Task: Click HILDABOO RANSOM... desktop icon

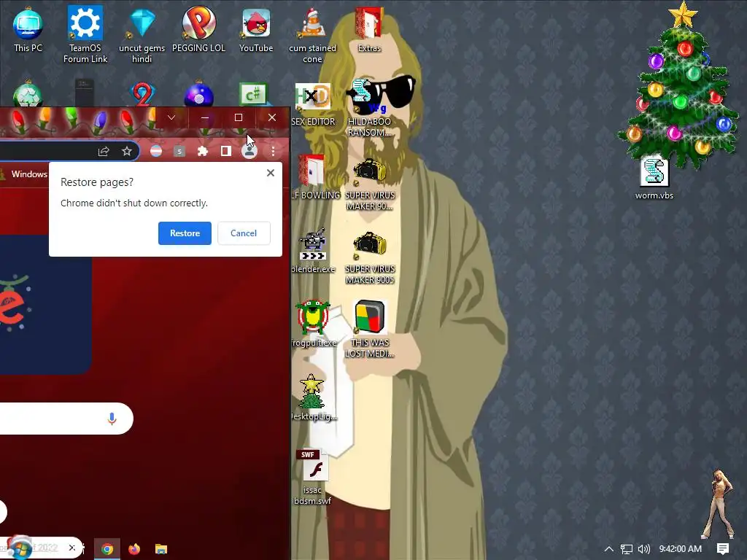Action: (x=370, y=109)
